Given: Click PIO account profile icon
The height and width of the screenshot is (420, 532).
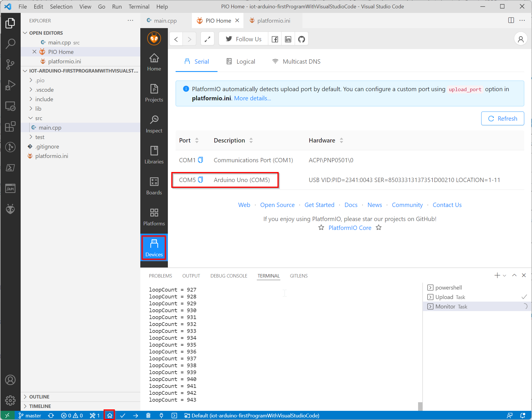Looking at the screenshot, I should [x=521, y=39].
